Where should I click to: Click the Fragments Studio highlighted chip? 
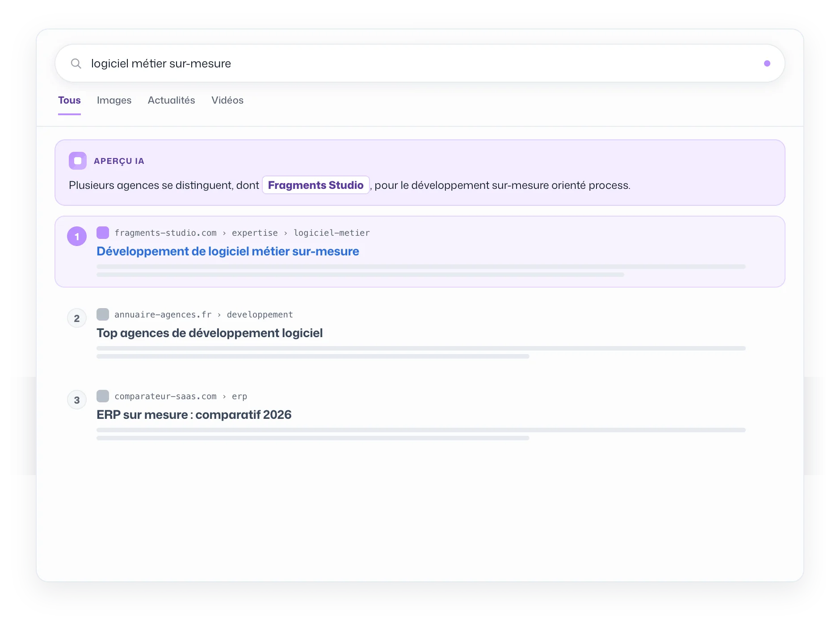click(315, 185)
